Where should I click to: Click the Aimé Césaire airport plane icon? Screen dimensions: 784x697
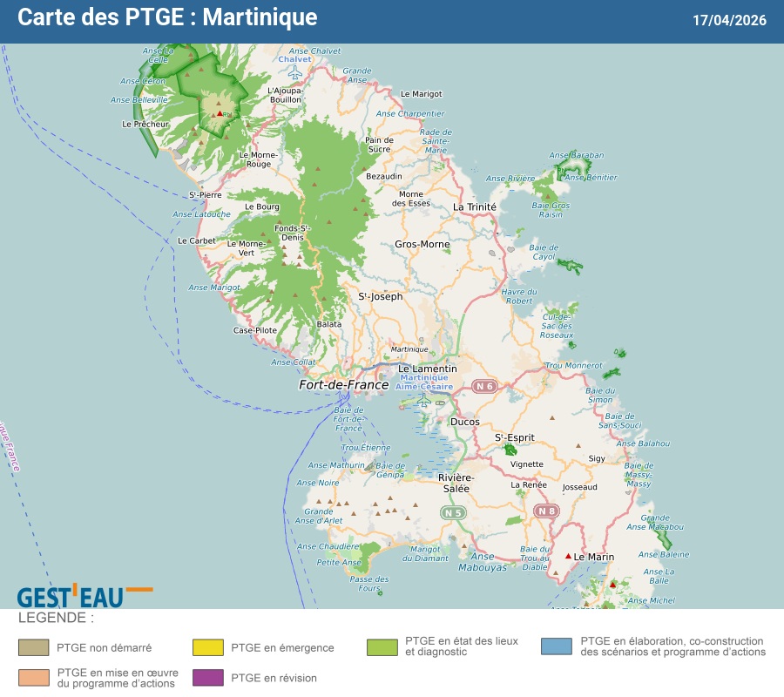pos(424,402)
